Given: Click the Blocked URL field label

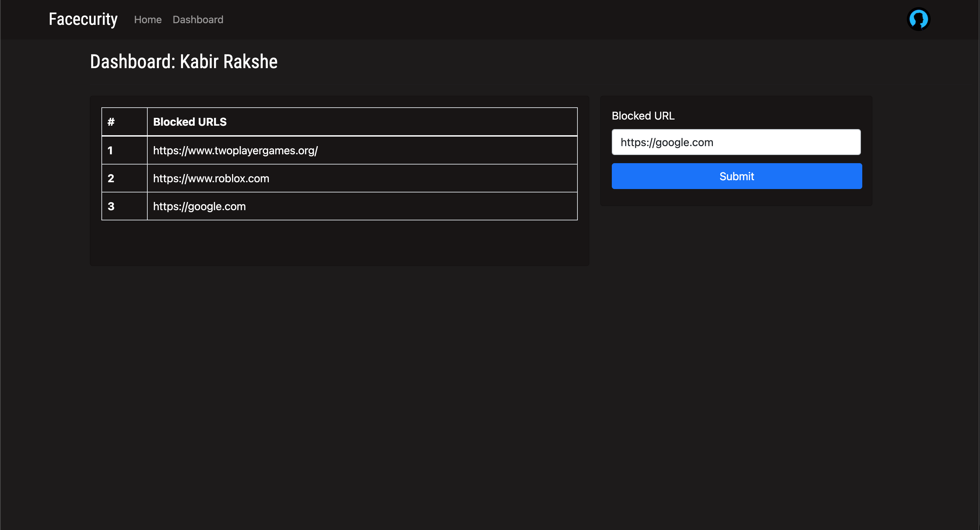Looking at the screenshot, I should [x=643, y=116].
